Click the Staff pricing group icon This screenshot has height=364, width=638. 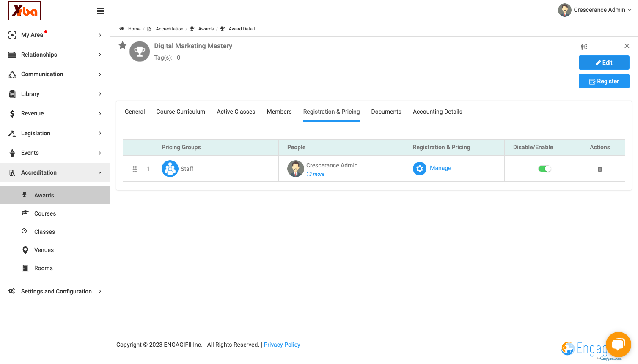(170, 169)
